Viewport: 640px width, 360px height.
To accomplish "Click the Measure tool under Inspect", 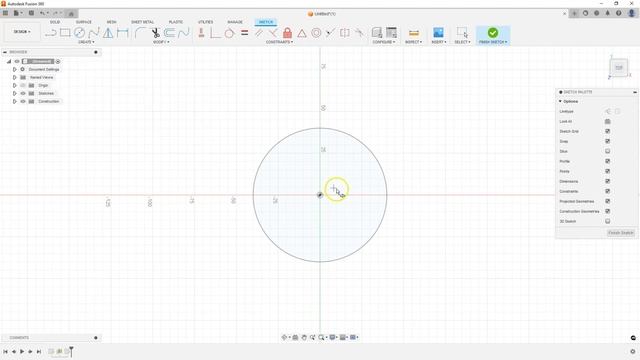I will point(413,33).
